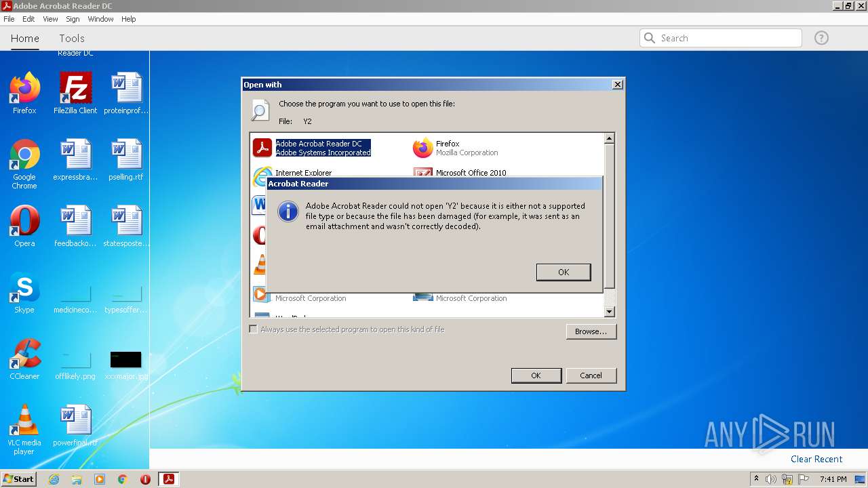Open Windows Explorer folder in the taskbar
The image size is (868, 488).
(77, 479)
